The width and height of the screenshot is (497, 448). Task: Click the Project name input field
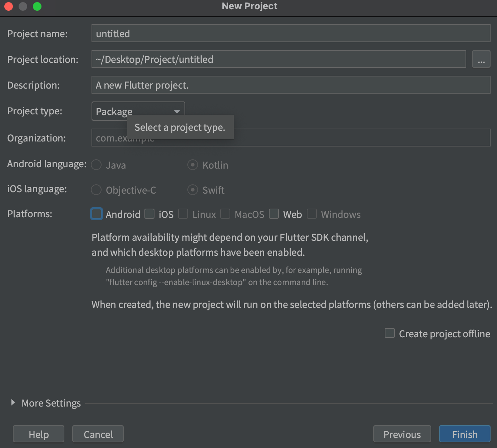(x=291, y=34)
